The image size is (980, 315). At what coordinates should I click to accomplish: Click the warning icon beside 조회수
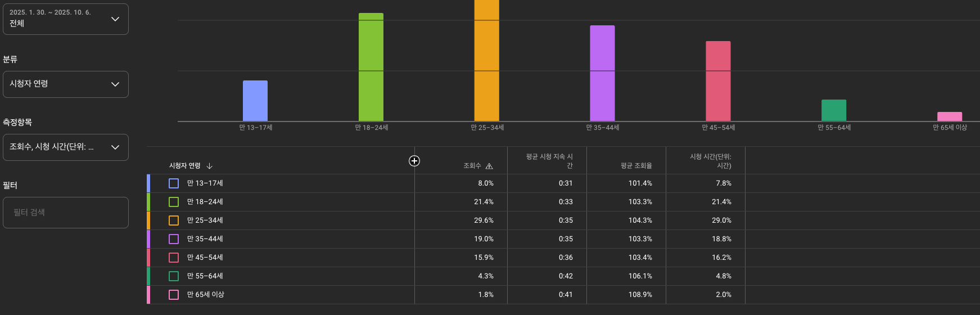pos(489,166)
